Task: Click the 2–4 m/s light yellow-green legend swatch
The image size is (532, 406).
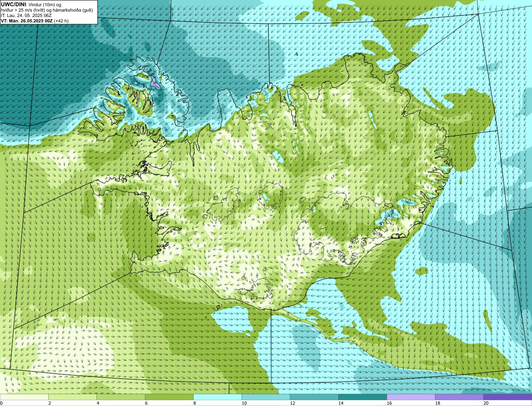Action: coord(73,397)
